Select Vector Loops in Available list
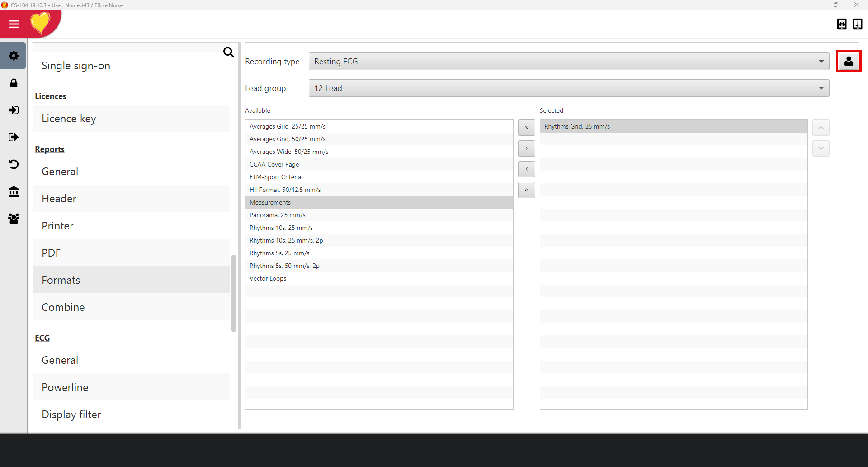This screenshot has width=868, height=467. (x=268, y=278)
